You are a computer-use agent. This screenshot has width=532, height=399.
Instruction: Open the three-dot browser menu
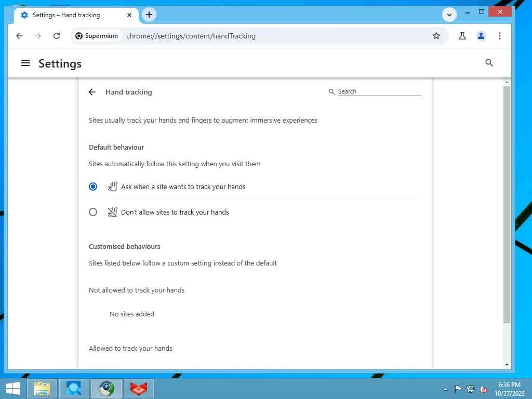pyautogui.click(x=499, y=36)
